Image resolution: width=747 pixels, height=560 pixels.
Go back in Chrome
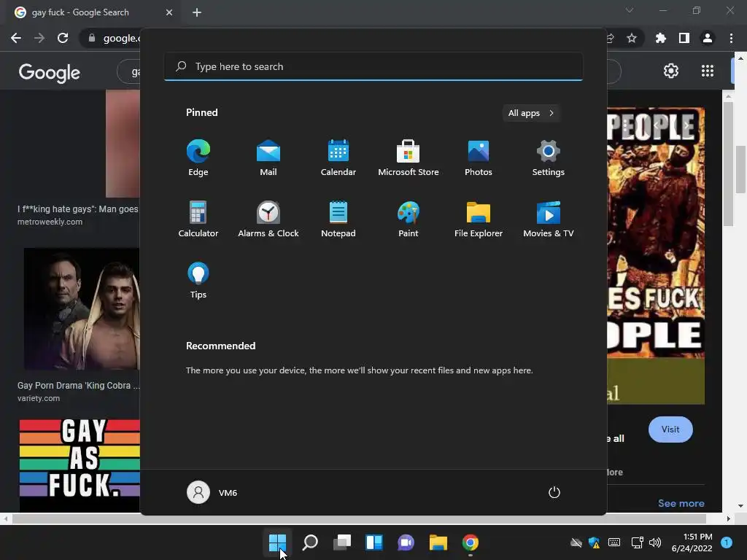click(x=16, y=38)
